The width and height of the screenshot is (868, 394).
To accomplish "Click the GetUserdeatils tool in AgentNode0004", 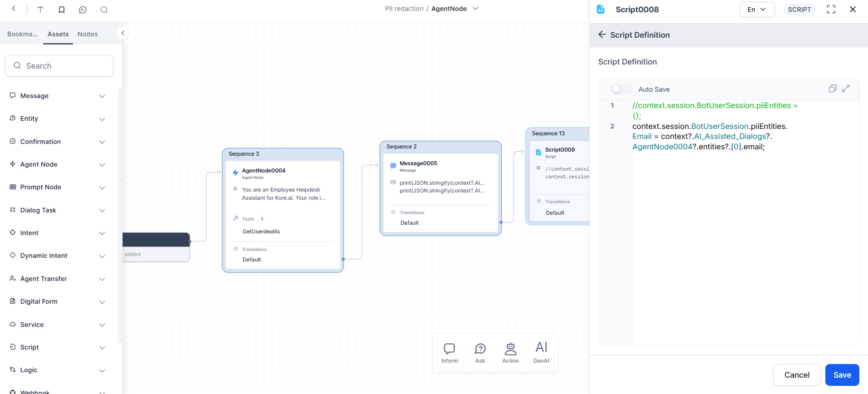I will pos(261,231).
